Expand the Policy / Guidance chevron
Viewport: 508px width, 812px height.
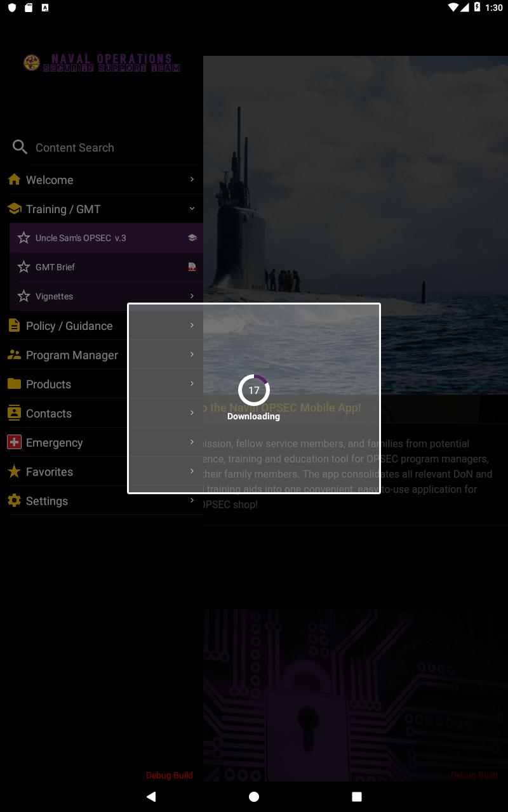(x=192, y=325)
